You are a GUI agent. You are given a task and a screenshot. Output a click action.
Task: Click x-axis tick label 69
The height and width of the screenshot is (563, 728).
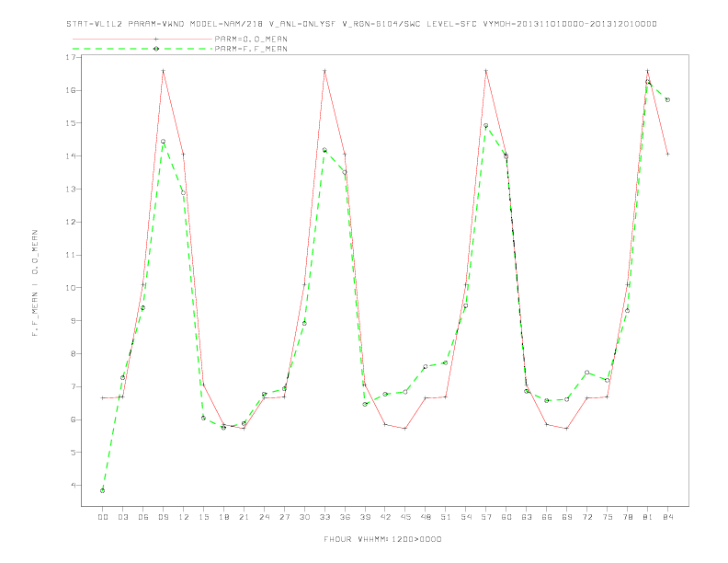point(567,517)
